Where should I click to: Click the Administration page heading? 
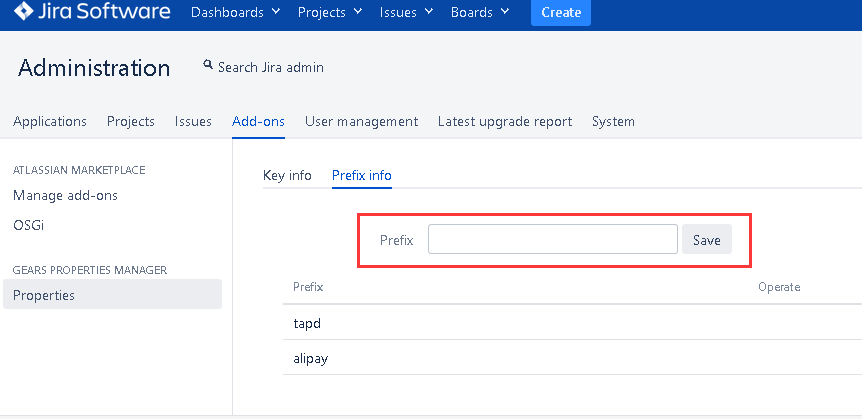94,68
